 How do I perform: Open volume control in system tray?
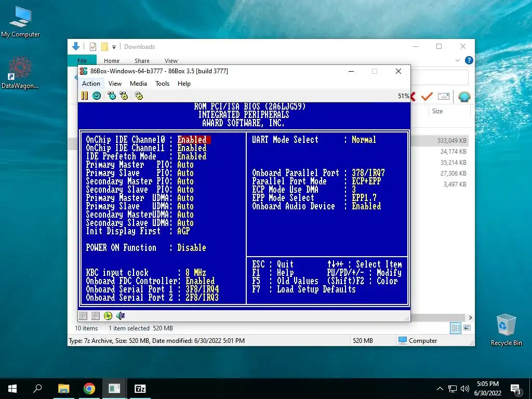(x=465, y=389)
